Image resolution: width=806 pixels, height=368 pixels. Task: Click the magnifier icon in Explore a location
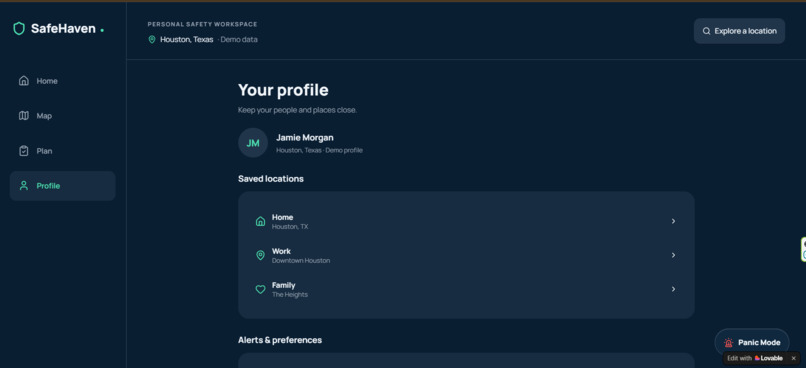pyautogui.click(x=707, y=31)
